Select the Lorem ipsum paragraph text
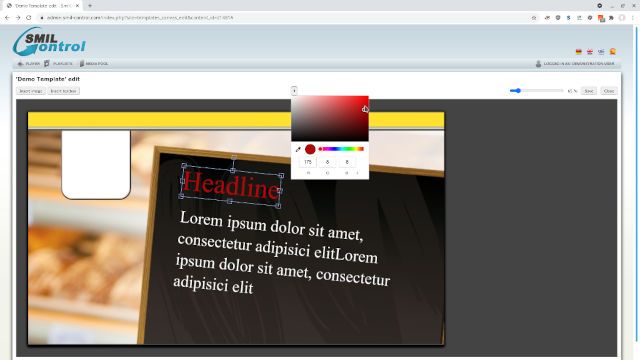Viewport: 640px width, 360px height. click(x=282, y=252)
